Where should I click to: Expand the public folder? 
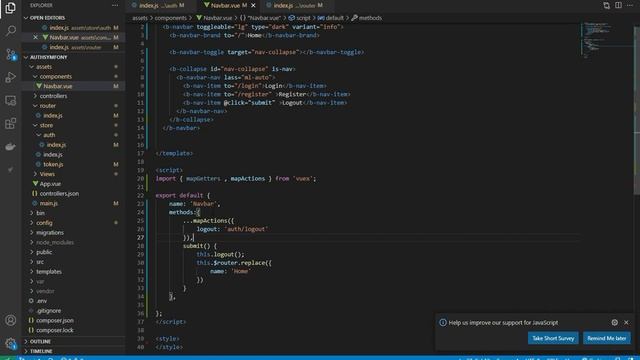point(31,252)
